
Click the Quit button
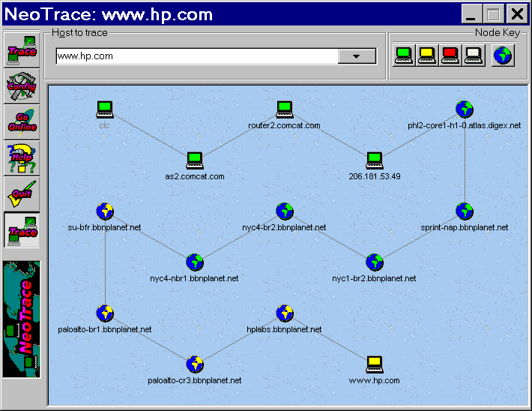[x=22, y=194]
